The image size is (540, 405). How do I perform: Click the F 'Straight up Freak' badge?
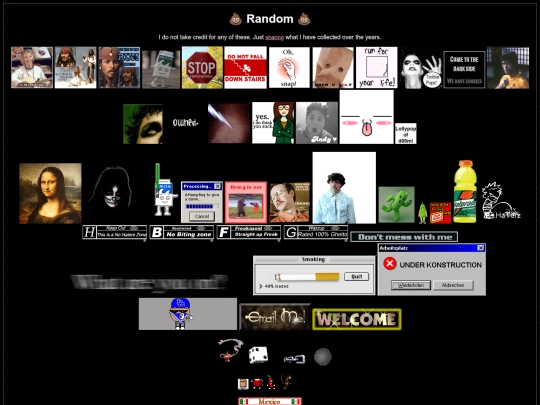(x=249, y=232)
